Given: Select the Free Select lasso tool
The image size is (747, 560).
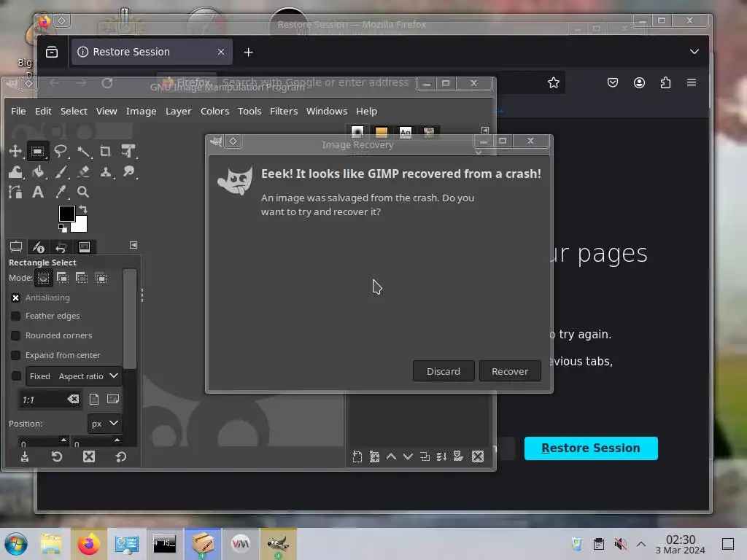Looking at the screenshot, I should (61, 152).
